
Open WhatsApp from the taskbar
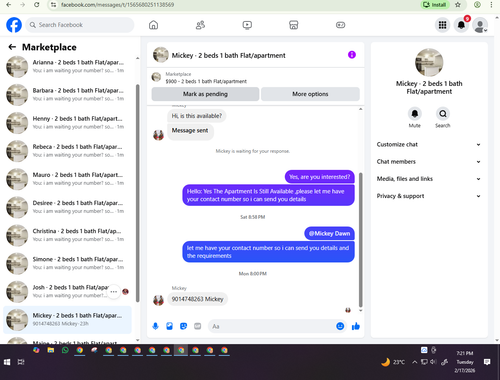(x=65, y=350)
